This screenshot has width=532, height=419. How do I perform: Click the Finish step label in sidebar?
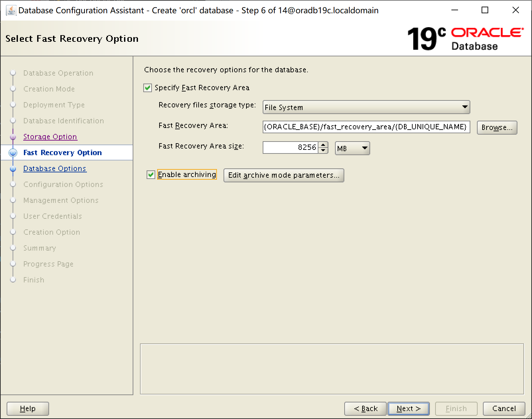click(34, 280)
